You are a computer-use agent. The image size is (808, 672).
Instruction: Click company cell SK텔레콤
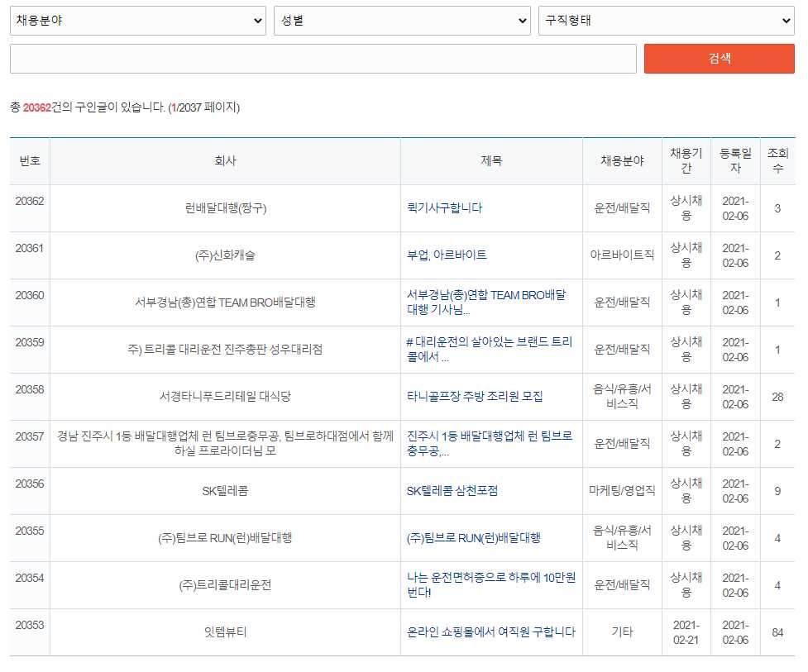tap(225, 491)
